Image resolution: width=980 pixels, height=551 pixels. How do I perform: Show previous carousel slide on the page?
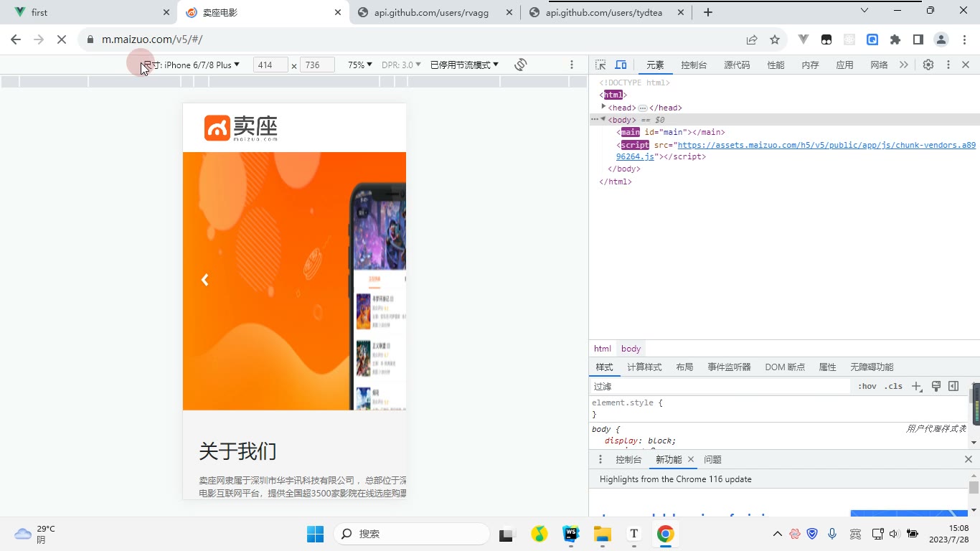tap(204, 280)
